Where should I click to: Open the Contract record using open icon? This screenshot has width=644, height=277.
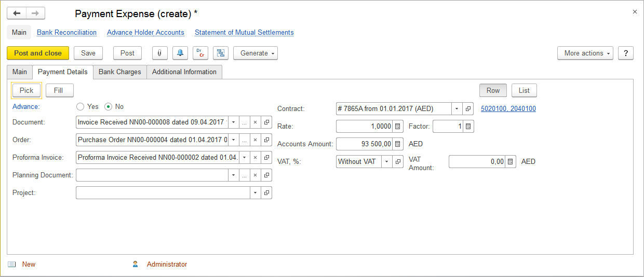point(467,109)
